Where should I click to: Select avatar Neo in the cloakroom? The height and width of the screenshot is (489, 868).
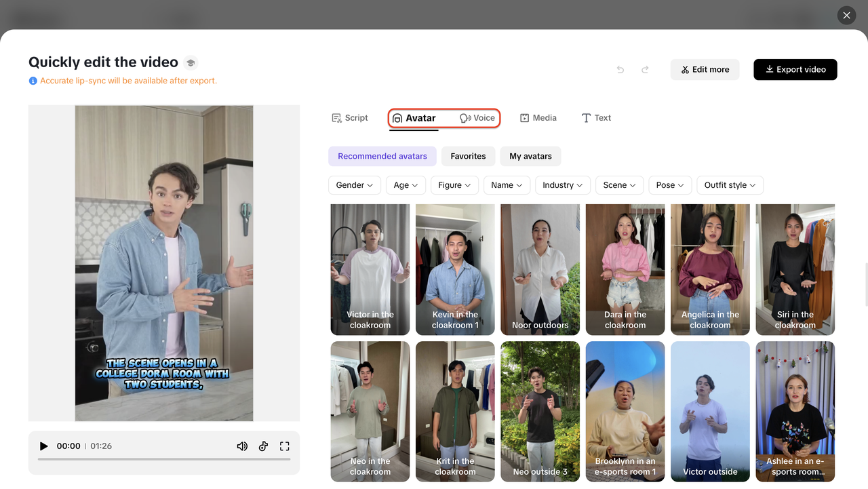tap(370, 412)
